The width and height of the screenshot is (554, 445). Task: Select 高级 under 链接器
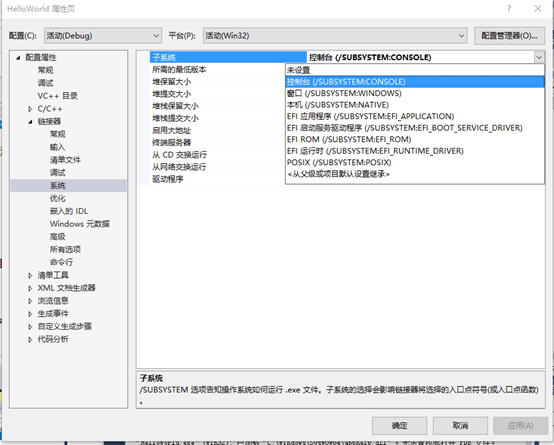pos(58,236)
